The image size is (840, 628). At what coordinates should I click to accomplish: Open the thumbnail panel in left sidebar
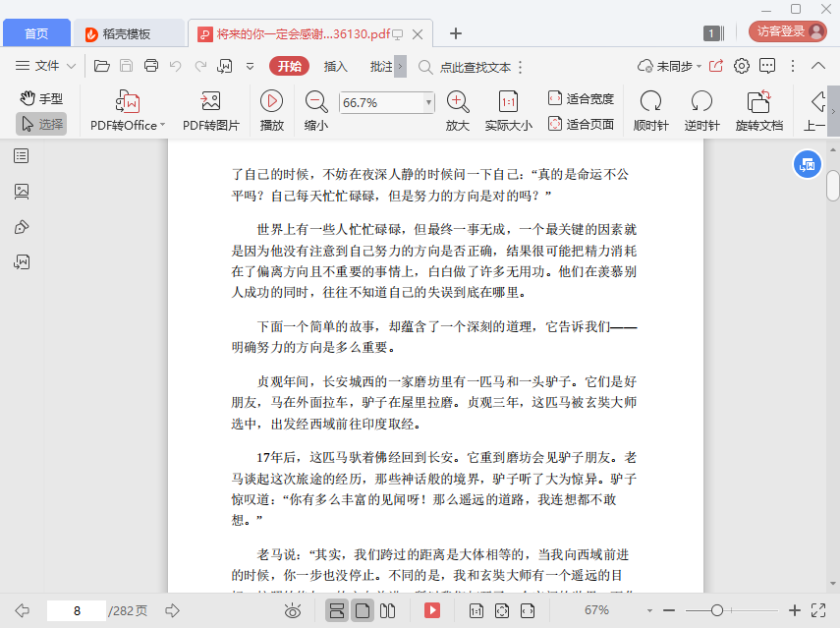22,192
